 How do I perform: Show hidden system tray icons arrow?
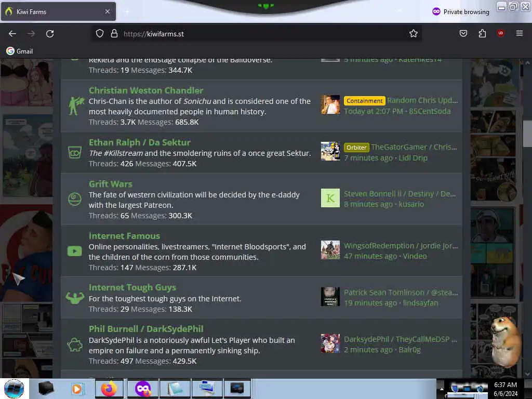(x=442, y=389)
